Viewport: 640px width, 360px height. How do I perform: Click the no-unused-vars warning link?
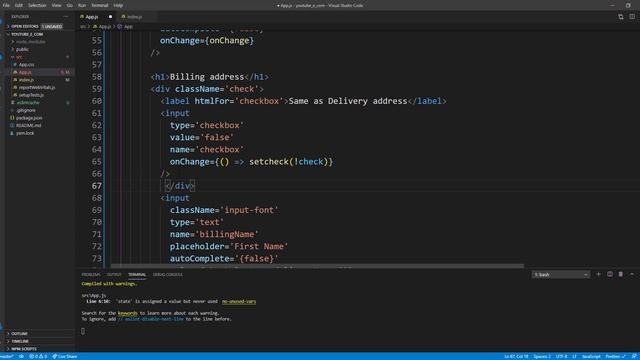click(x=239, y=302)
